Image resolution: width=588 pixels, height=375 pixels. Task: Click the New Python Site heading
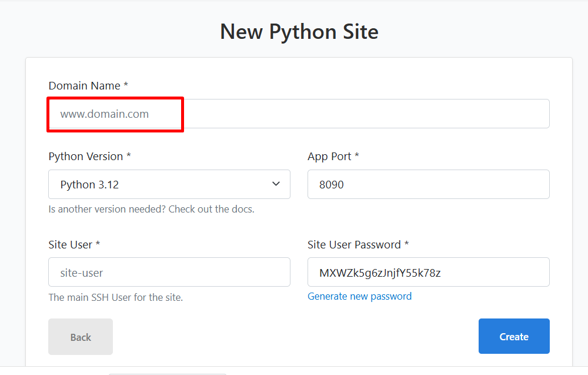click(299, 32)
